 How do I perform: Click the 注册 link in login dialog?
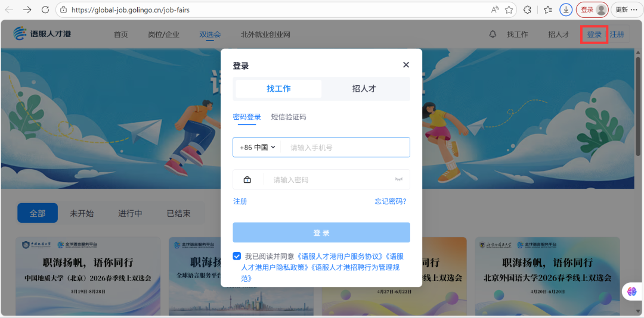(240, 201)
